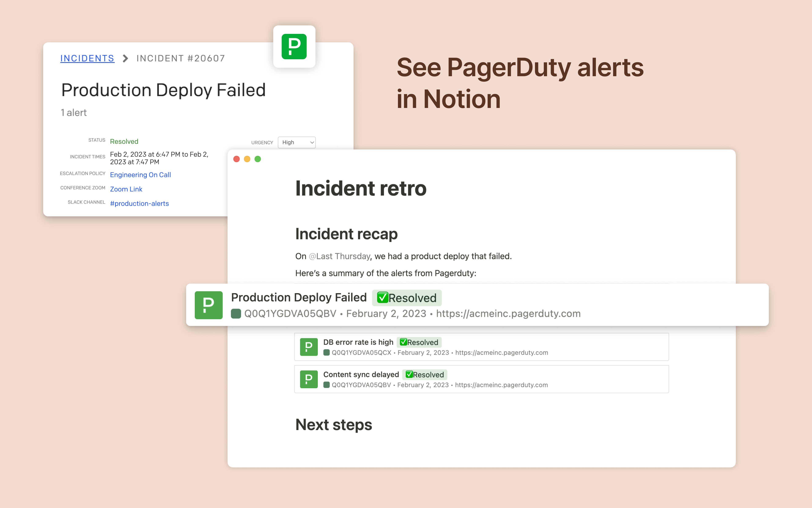Click the Incident retro page title
Screen dimensions: 812x508
point(361,188)
